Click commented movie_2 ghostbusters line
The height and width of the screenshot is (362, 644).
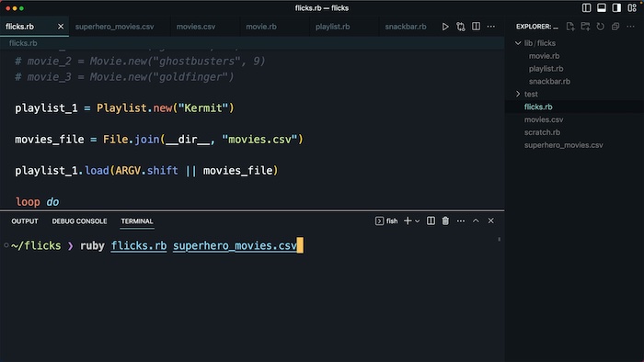(140, 62)
